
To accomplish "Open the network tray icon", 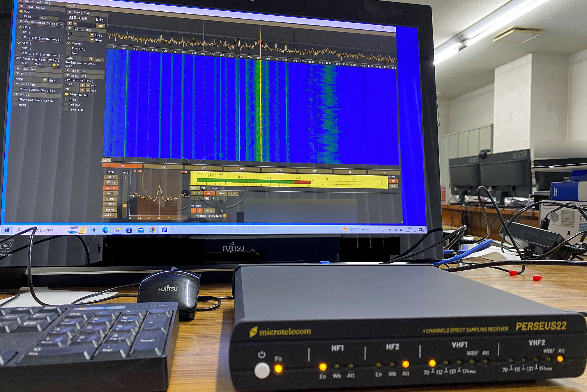I will (x=390, y=230).
